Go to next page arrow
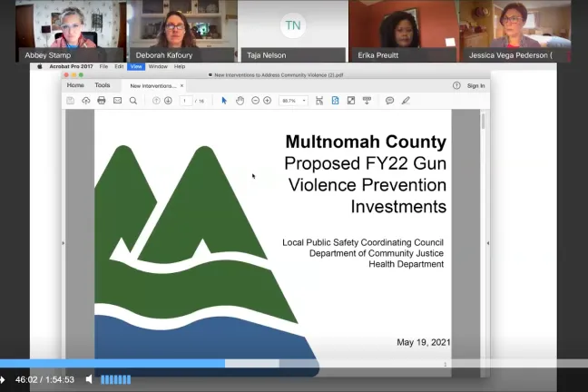Viewport: 588px width, 392px height. 168,101
